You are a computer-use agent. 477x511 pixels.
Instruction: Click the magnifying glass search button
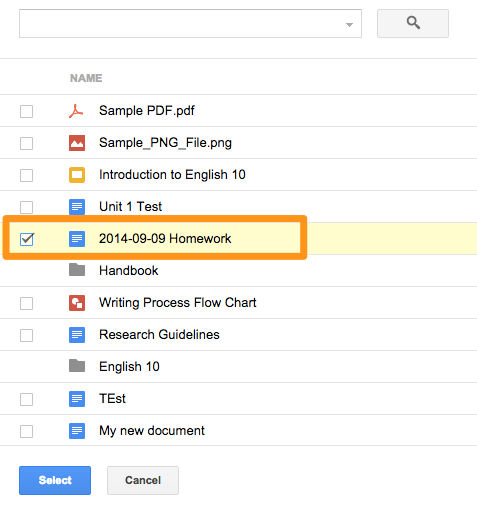click(x=413, y=23)
